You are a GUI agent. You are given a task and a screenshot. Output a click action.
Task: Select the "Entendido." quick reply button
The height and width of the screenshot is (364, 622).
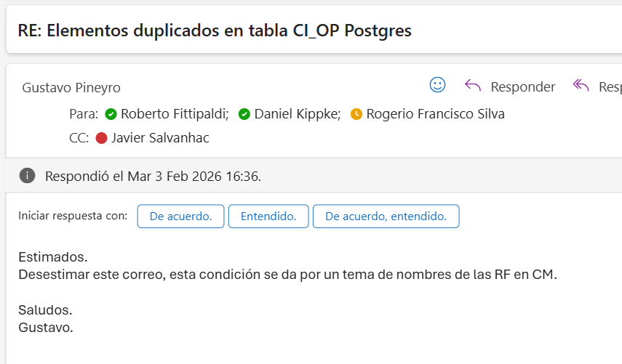[x=268, y=217]
